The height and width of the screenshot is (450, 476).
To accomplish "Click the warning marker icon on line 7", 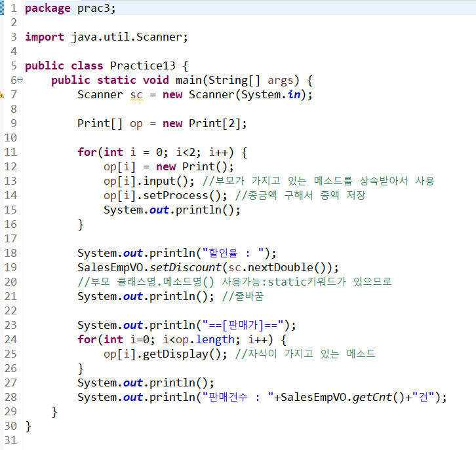I will click(1, 94).
